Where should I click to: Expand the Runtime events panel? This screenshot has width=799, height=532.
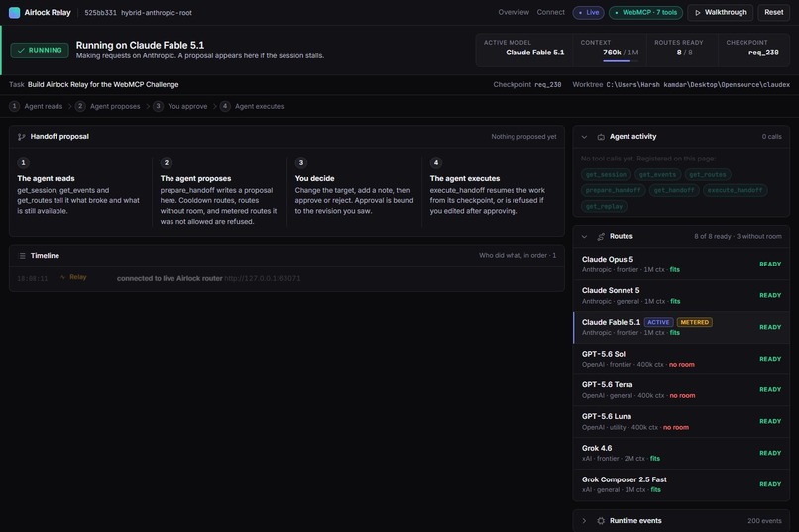coord(585,521)
